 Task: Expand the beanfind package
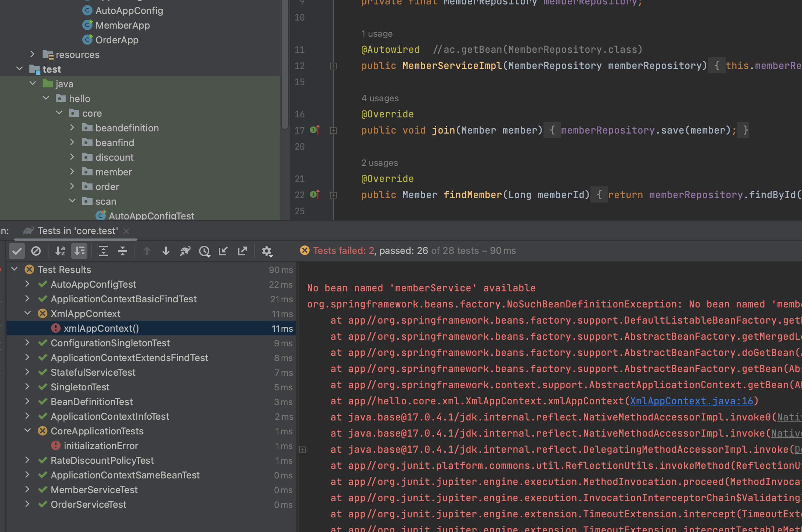72,142
